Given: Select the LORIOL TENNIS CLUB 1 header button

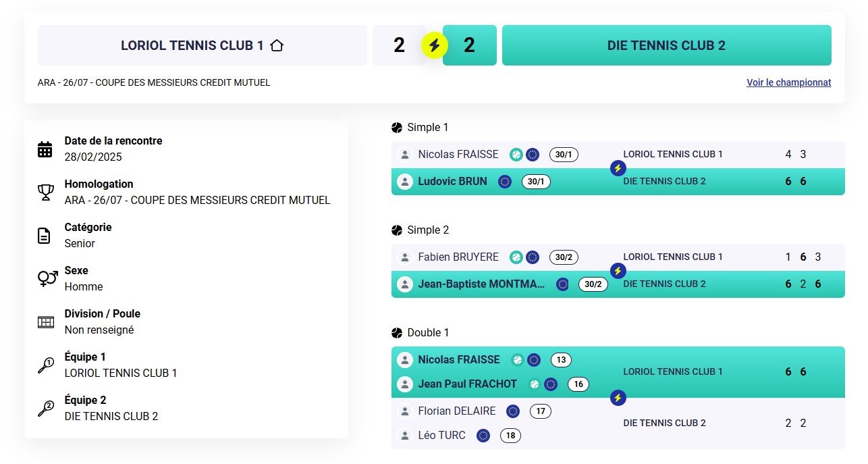Looking at the screenshot, I should (202, 45).
